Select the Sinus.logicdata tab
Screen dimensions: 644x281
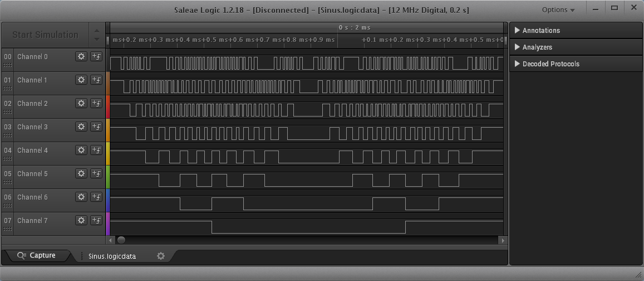click(x=112, y=256)
